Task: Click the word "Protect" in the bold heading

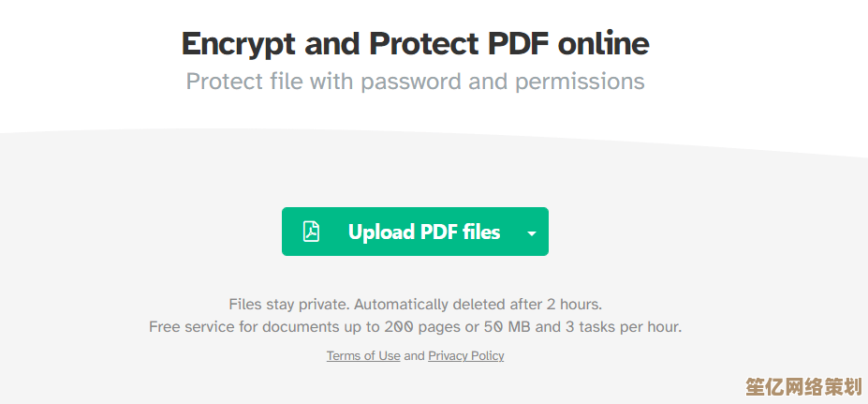Action: (x=423, y=44)
